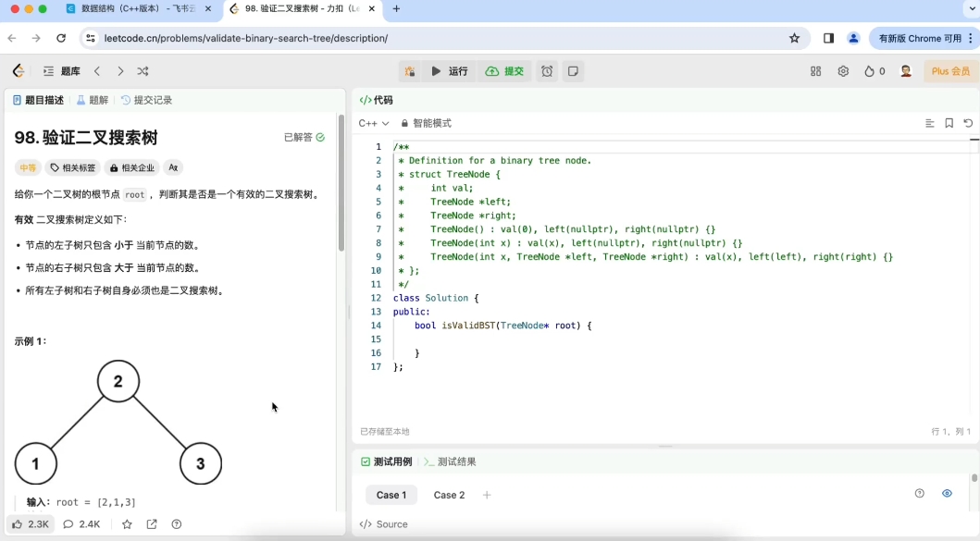Star this problem as favorite

click(x=127, y=524)
